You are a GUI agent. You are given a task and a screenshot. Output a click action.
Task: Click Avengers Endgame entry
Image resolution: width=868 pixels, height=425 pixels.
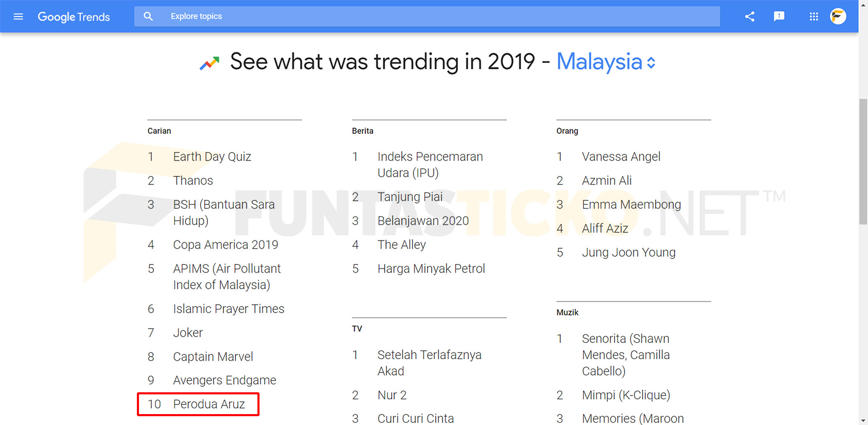225,380
